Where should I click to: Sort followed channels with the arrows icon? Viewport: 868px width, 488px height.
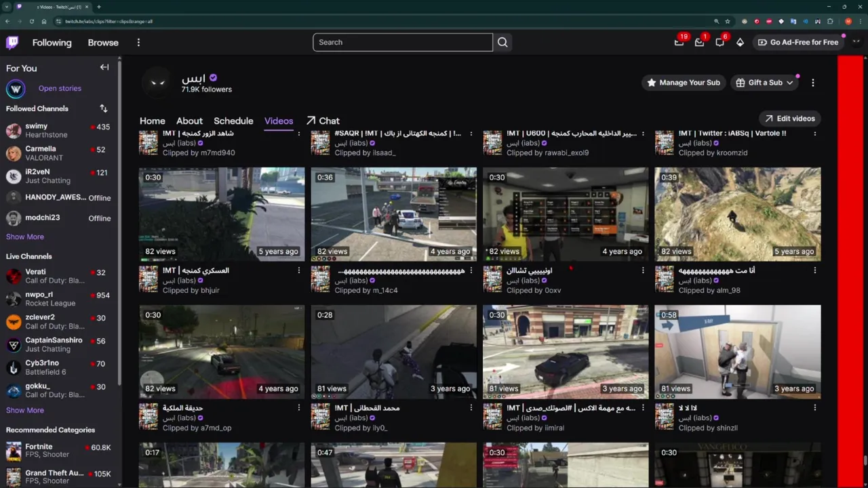104,108
